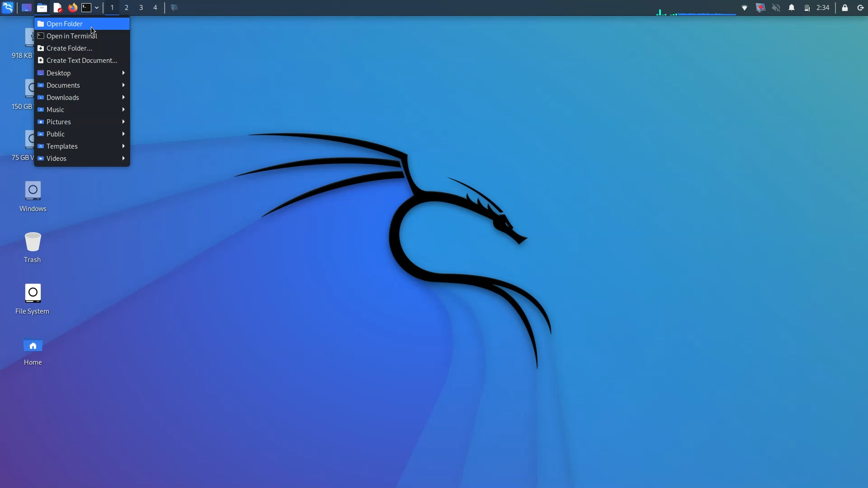Open the terminal dropdown arrow in panel
Image resolution: width=868 pixels, height=488 pixels.
click(96, 8)
